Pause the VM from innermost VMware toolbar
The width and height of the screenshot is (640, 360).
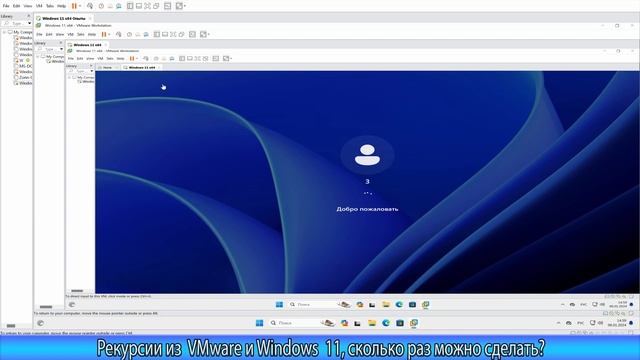[132, 59]
